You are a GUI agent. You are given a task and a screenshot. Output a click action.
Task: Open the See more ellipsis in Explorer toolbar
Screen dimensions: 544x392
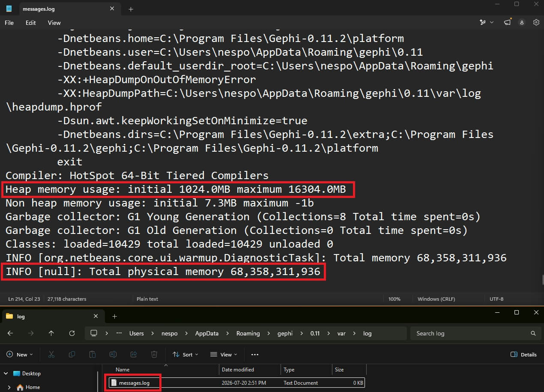(x=255, y=354)
